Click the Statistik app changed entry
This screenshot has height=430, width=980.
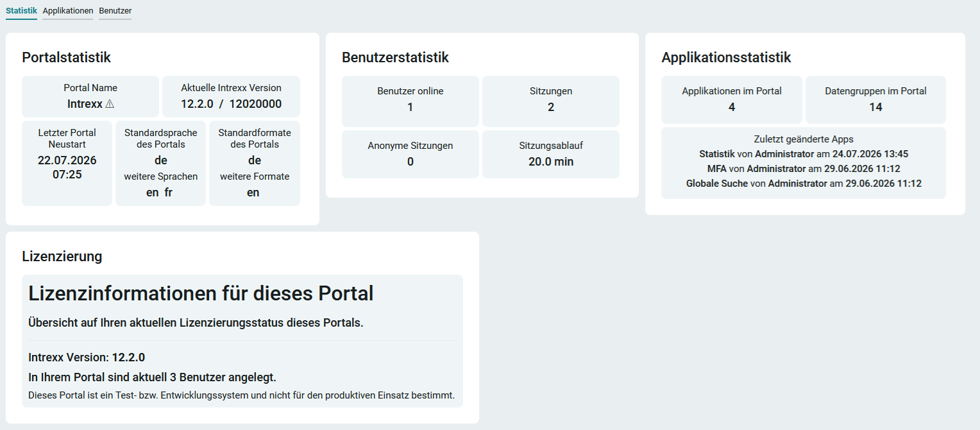(804, 154)
